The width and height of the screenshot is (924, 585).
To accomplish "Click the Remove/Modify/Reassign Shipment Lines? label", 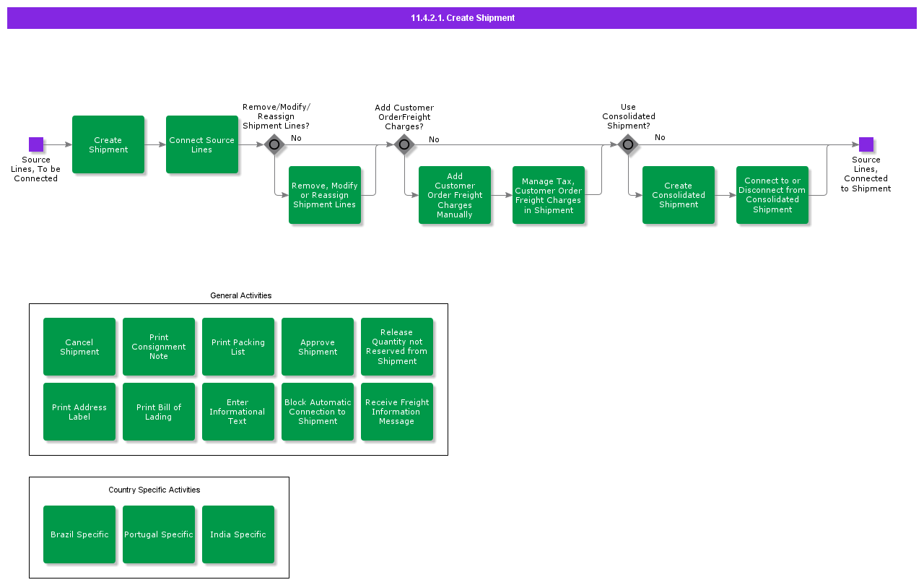I will (x=276, y=116).
